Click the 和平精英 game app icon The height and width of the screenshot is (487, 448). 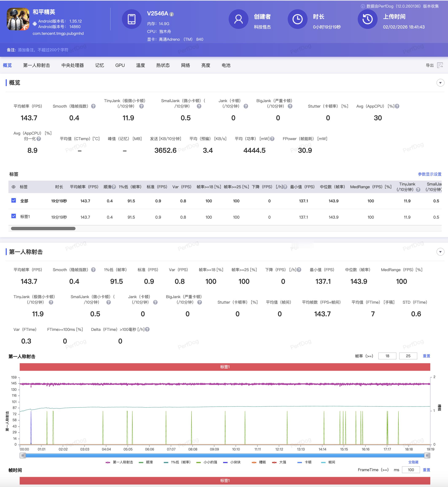(18, 19)
